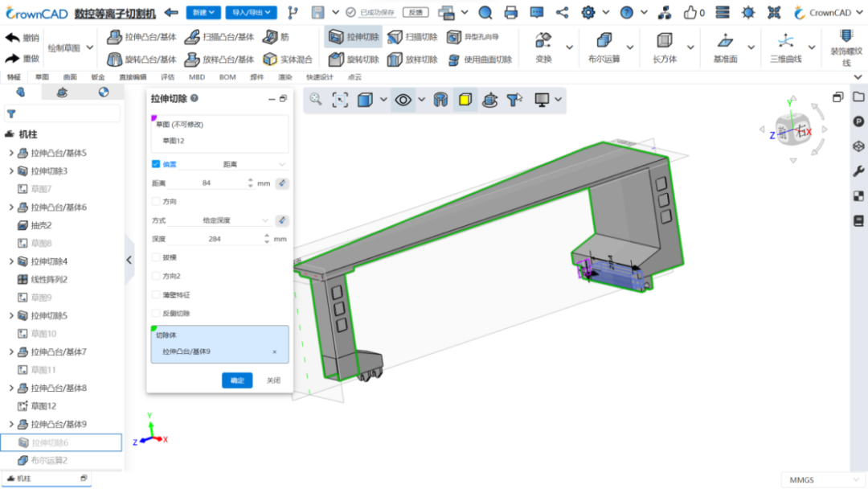Click the zoom-to-fit view icon
The width and height of the screenshot is (868, 489).
[340, 100]
